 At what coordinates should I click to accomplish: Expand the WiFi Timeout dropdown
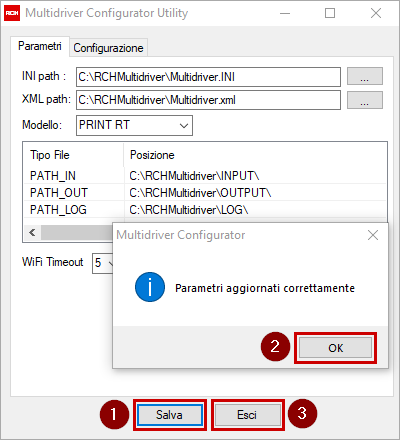coord(103,263)
